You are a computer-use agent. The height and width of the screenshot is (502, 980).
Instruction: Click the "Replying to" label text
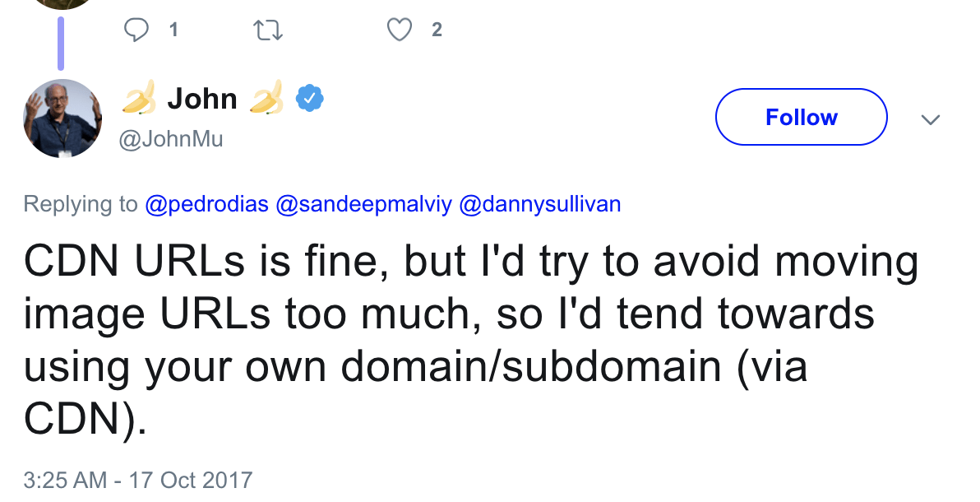(81, 204)
